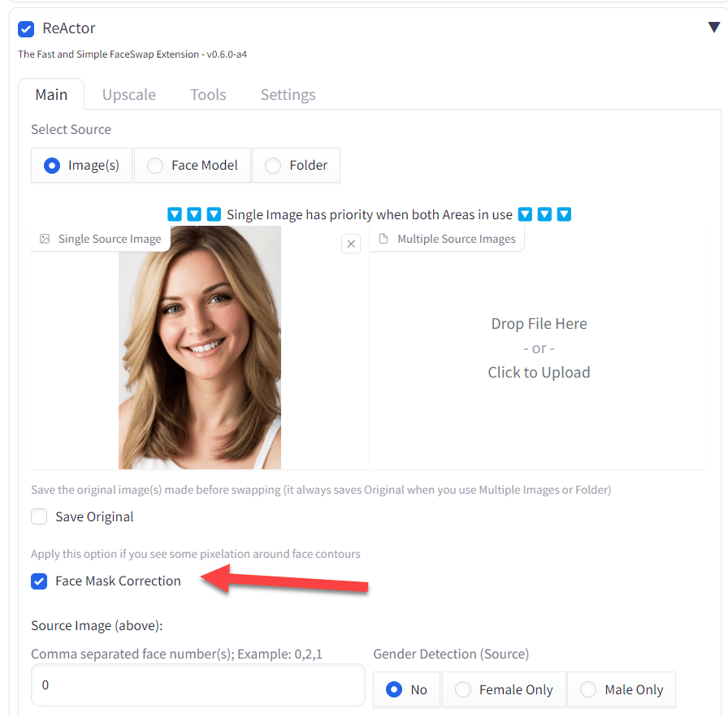The image size is (728, 717).
Task: Uncheck Face Mask Correction
Action: pos(39,581)
